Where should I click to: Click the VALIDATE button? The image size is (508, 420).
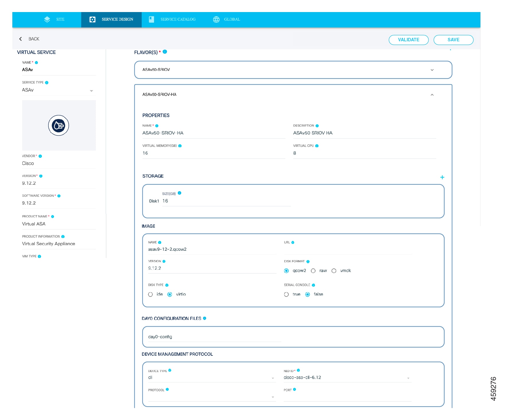point(408,40)
